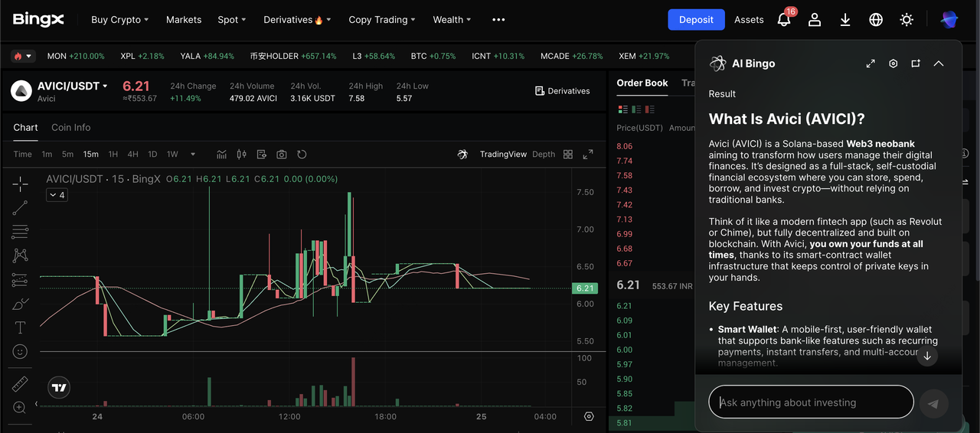Toggle light theme with sun icon
The width and height of the screenshot is (980, 433).
click(x=906, y=20)
